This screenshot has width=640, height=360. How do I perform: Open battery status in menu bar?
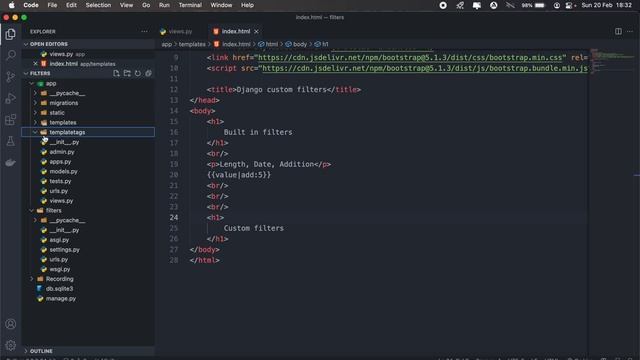pos(533,5)
